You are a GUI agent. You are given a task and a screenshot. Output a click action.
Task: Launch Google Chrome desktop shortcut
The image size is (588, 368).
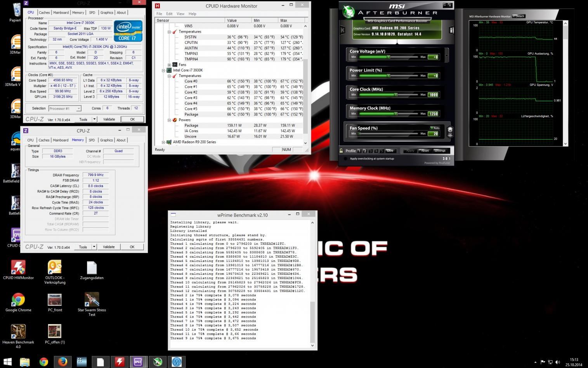tap(18, 303)
